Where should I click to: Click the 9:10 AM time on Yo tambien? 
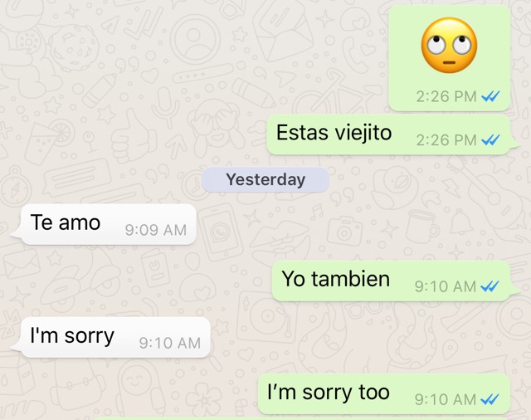[446, 286]
